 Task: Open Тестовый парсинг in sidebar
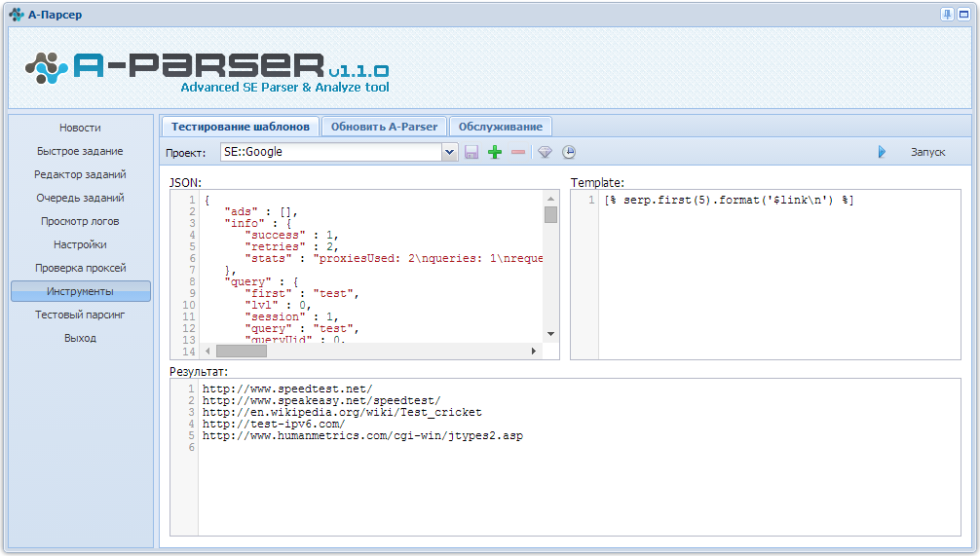tap(80, 315)
